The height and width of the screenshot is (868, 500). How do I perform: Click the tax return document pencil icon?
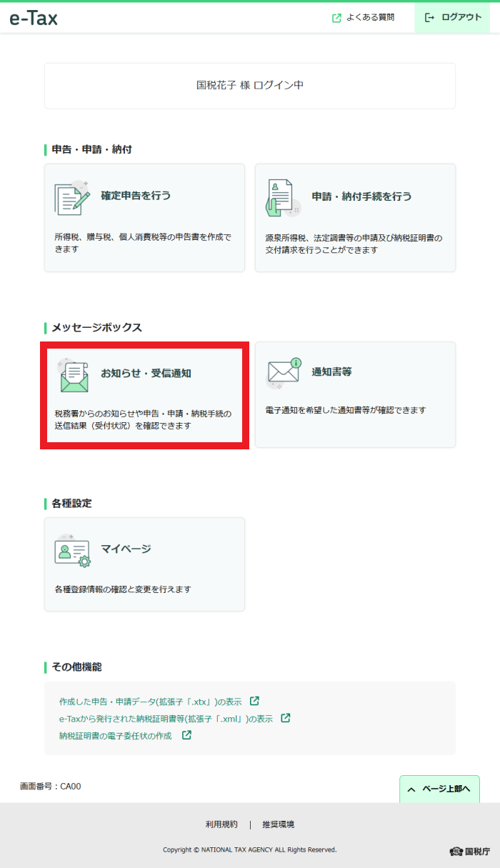[72, 198]
